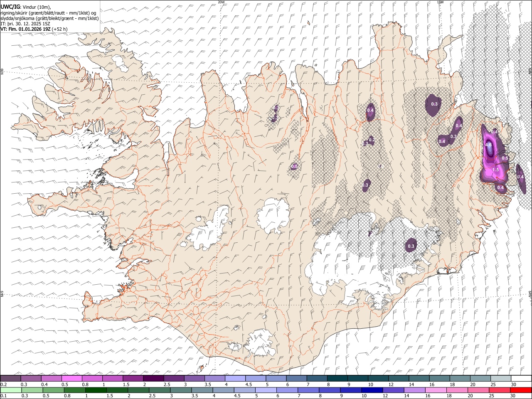Click the 20W longitude label on the top edge
Screen dimensions: 532x399
pyautogui.click(x=221, y=2)
